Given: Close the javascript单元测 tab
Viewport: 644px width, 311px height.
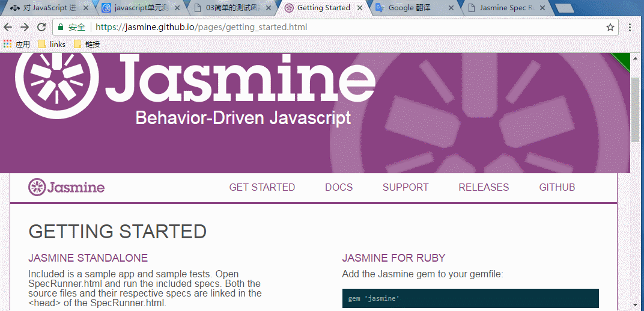Looking at the screenshot, I should pos(177,8).
